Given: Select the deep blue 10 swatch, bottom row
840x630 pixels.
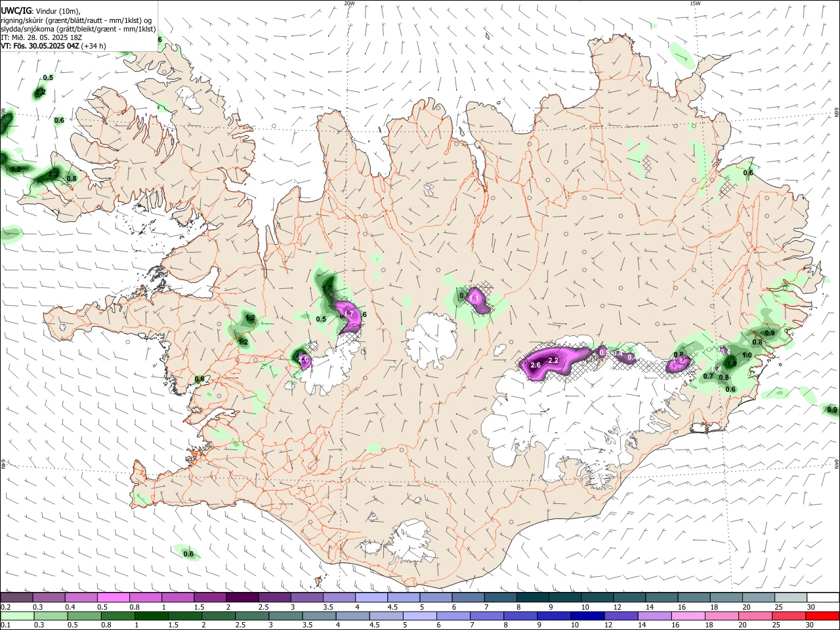Looking at the screenshot, I should (x=587, y=616).
